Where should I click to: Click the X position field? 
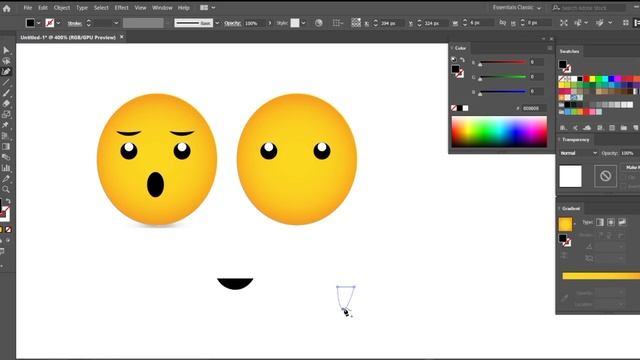click(x=391, y=23)
